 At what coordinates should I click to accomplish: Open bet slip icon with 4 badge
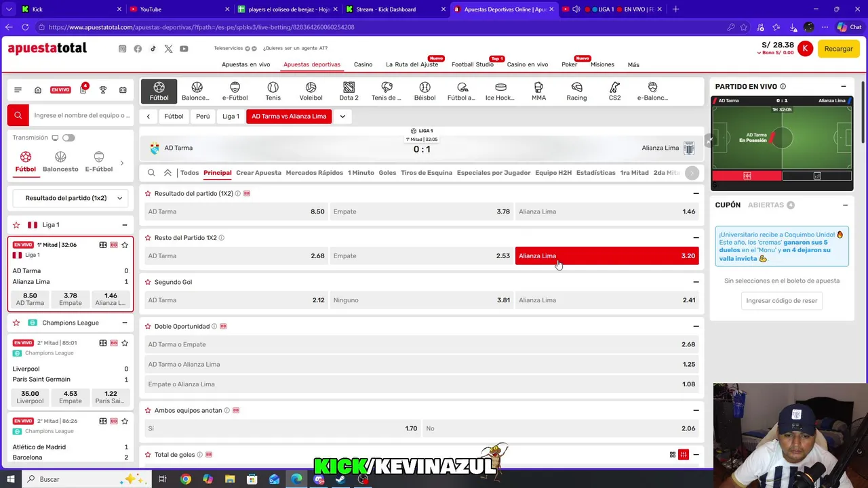tap(83, 89)
